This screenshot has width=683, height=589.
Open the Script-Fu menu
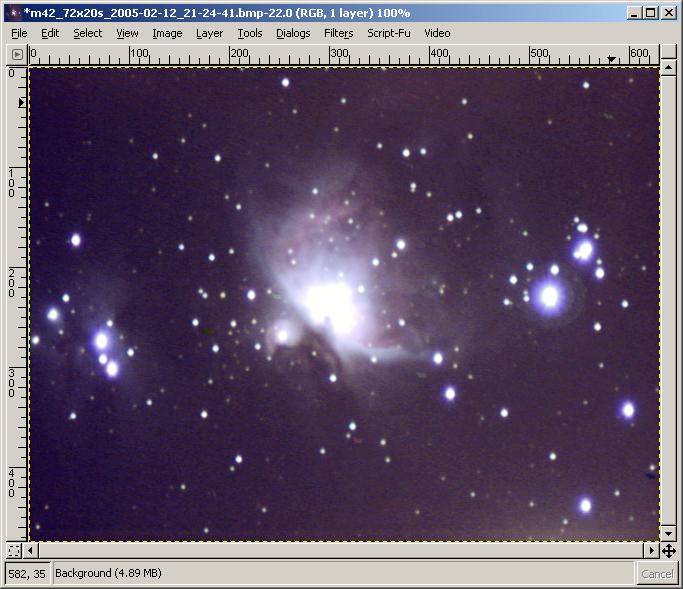coord(389,33)
